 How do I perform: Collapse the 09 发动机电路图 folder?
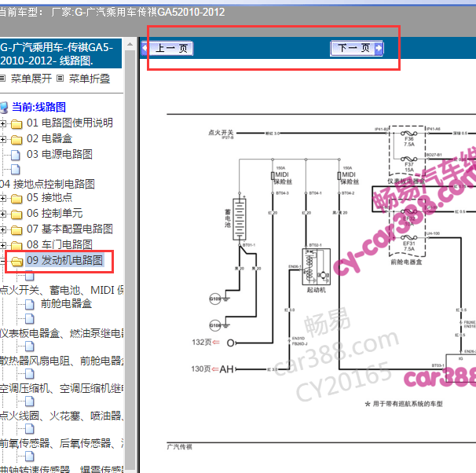pos(2,261)
